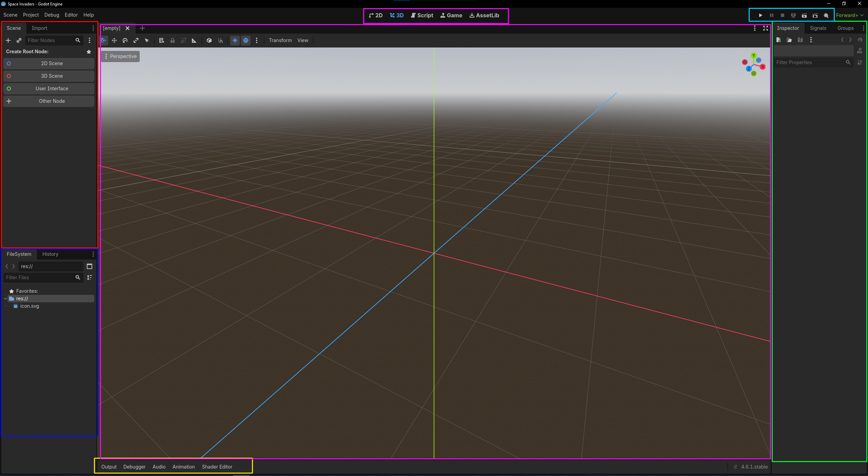This screenshot has height=476, width=868.
Task: Select the Scale Mode tool
Action: coord(136,40)
